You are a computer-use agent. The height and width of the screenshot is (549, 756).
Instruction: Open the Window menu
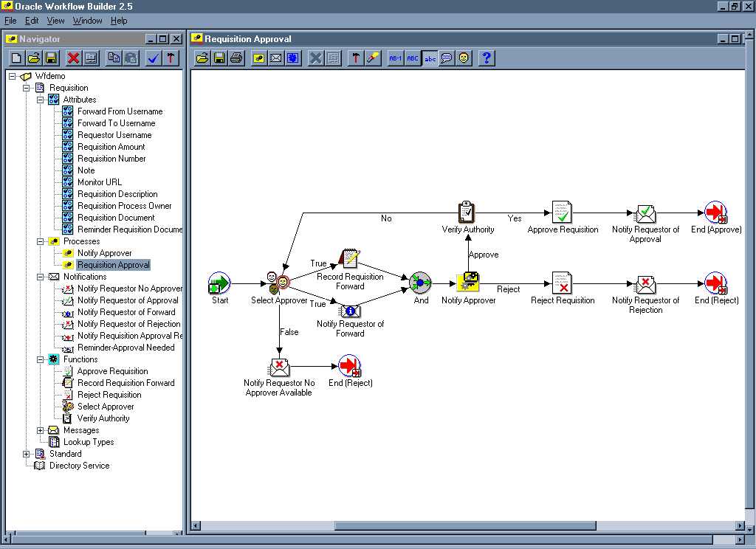click(87, 21)
